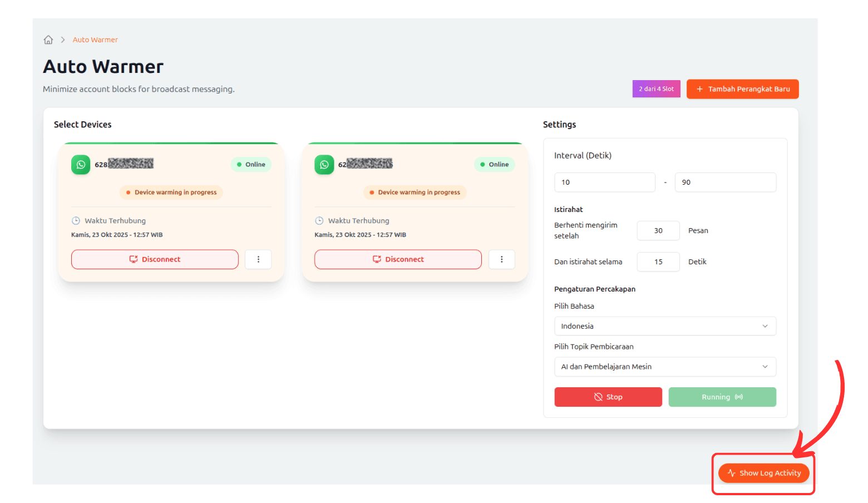Screen dimensions: 868x503
Task: Click the Auto Warmer breadcrumb link
Action: [95, 40]
